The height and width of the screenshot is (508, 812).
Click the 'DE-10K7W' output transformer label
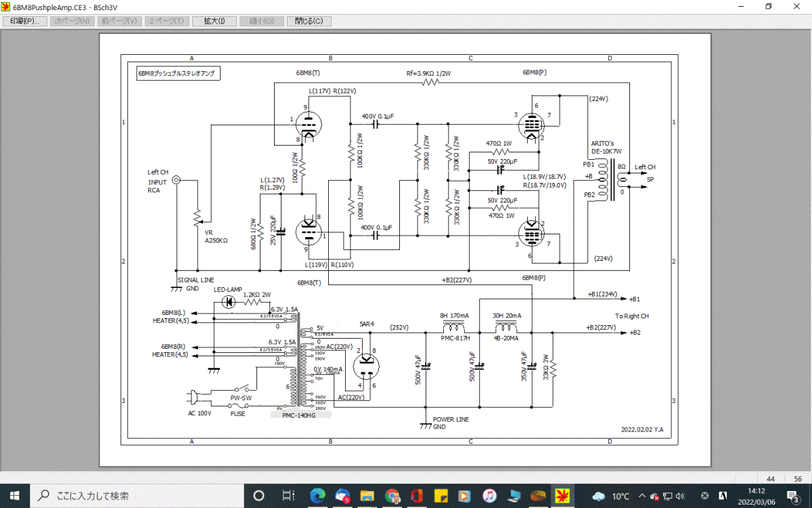(x=608, y=152)
